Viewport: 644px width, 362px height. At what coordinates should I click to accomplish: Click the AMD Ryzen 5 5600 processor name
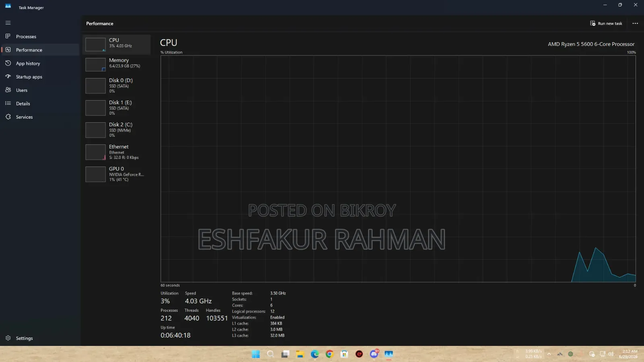[591, 44]
